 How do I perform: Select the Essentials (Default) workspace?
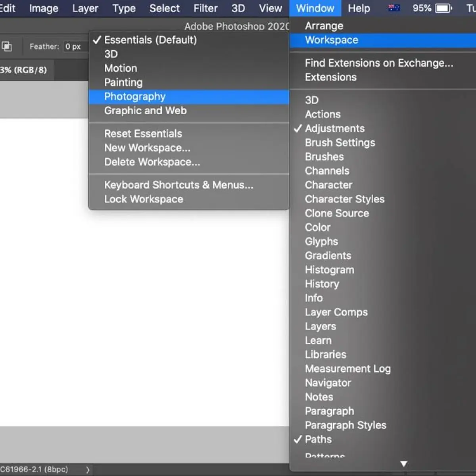pos(189,40)
